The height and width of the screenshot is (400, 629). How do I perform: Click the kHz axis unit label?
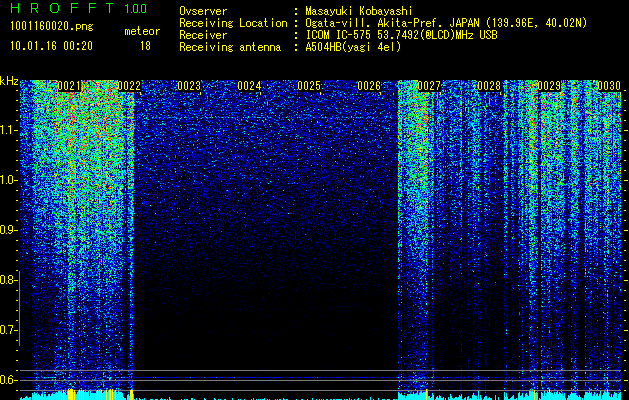pos(9,81)
